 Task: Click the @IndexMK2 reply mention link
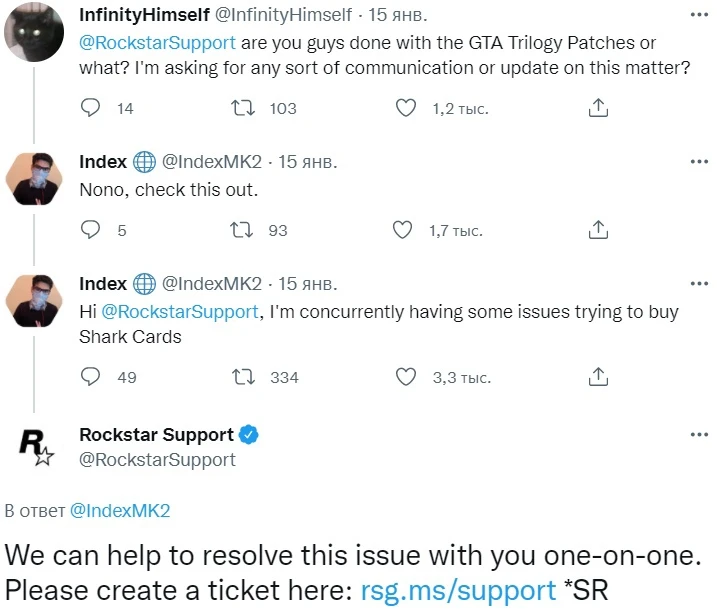120,511
